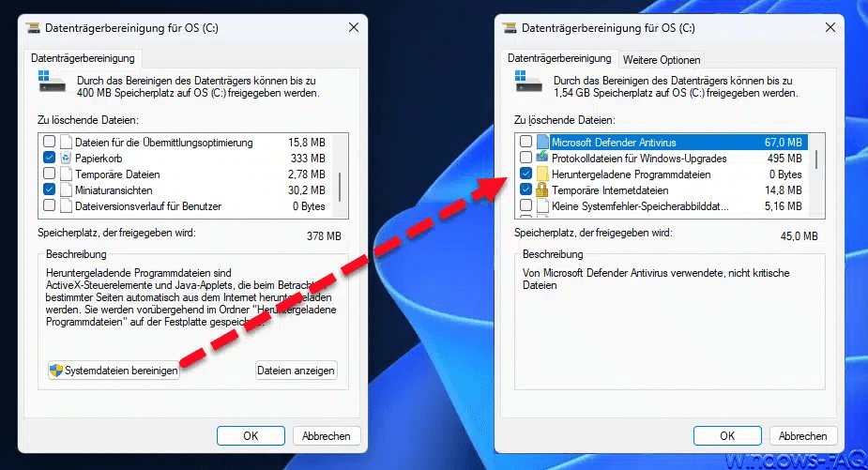
Task: Uncheck the Papierkorb checkbox
Action: pos(49,159)
